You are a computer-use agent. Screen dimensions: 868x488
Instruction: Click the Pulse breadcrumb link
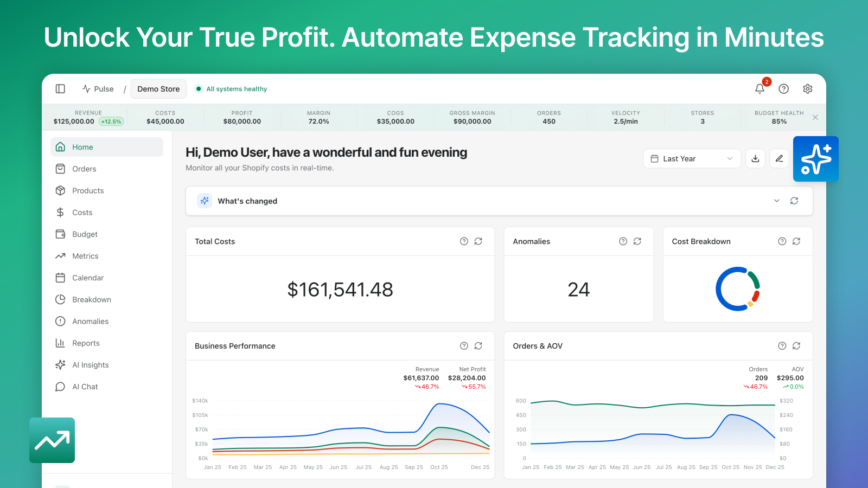coord(98,89)
